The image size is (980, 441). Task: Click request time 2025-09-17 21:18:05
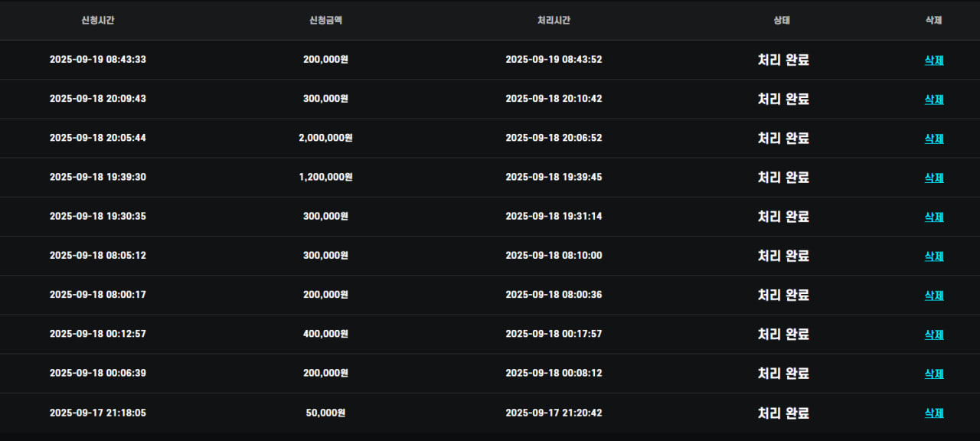pos(98,413)
